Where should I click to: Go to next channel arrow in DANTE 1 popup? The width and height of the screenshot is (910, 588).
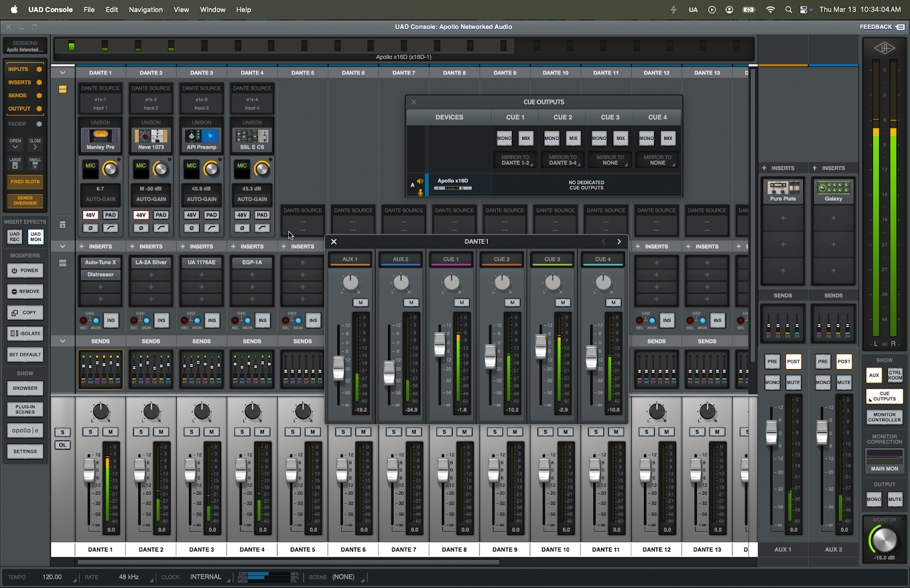pos(619,242)
